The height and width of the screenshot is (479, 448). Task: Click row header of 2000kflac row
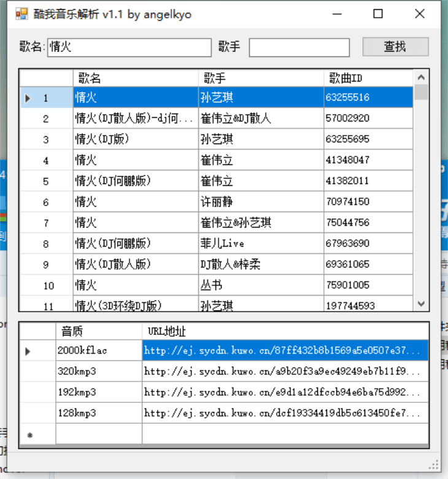37,350
